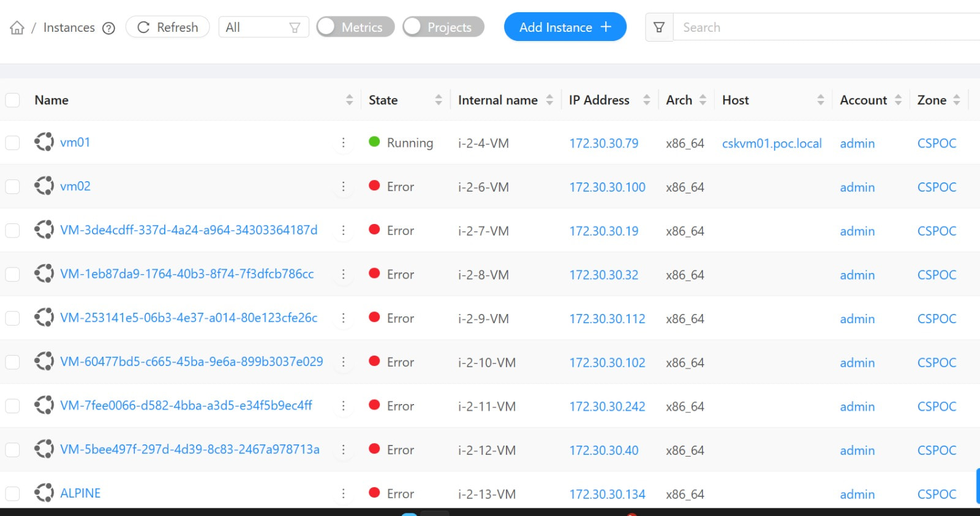This screenshot has width=980, height=516.
Task: Click the Ubuntu OS icon beside vm01
Action: pos(44,142)
